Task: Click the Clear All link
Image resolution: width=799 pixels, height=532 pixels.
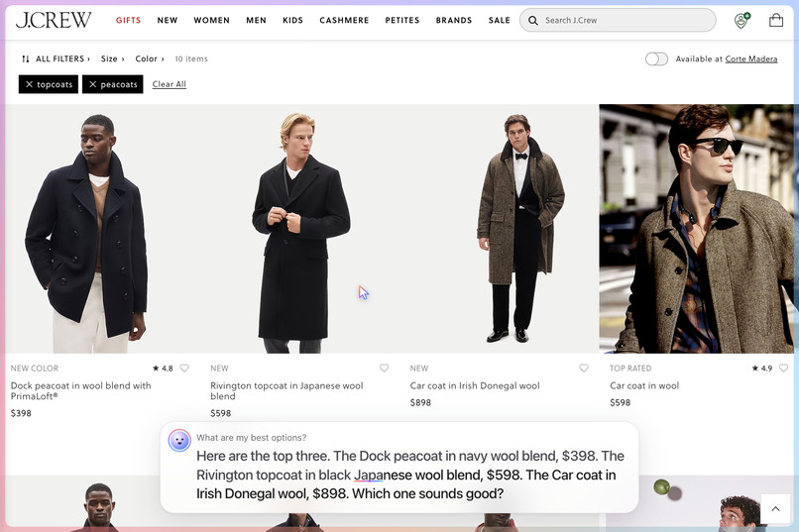Action: (x=170, y=84)
